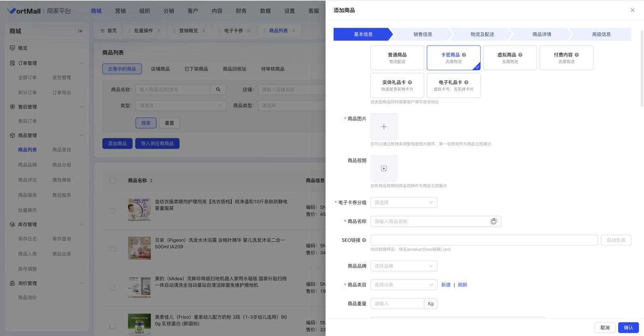The width and height of the screenshot is (644, 336).
Task: Select the 普通商品 product type
Action: (397, 58)
